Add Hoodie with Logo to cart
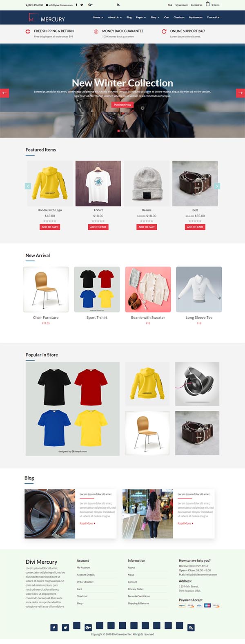245x644 pixels. coord(50,227)
